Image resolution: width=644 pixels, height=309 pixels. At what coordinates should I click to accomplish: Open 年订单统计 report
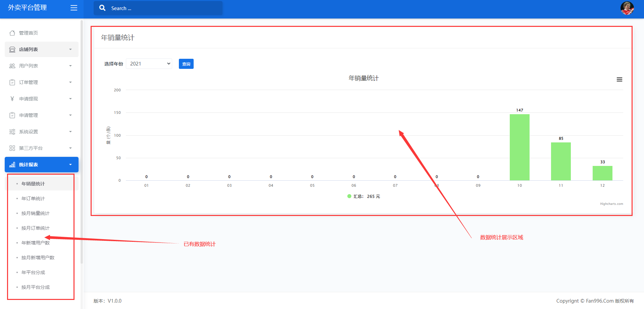pyautogui.click(x=33, y=198)
